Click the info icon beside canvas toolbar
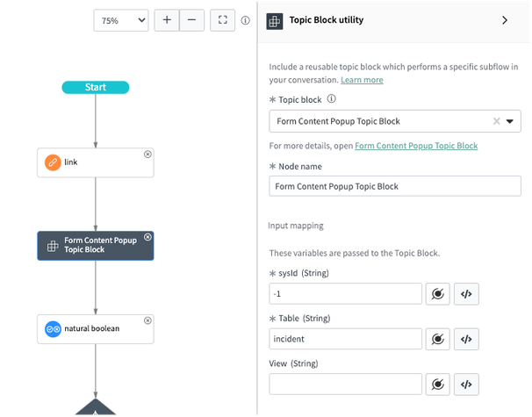Image resolution: width=532 pixels, height=417 pixels. (x=245, y=21)
